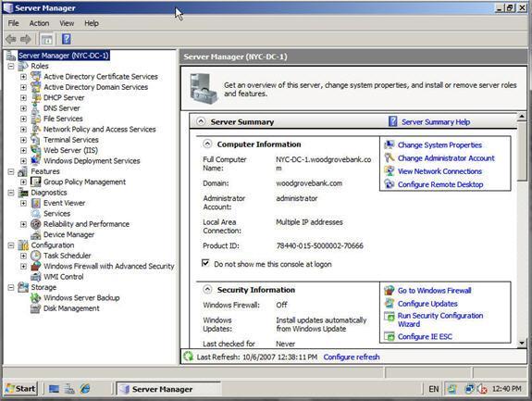This screenshot has height=401, width=532.
Task: Click the Active Directory Certificate Services icon
Action: click(x=36, y=76)
